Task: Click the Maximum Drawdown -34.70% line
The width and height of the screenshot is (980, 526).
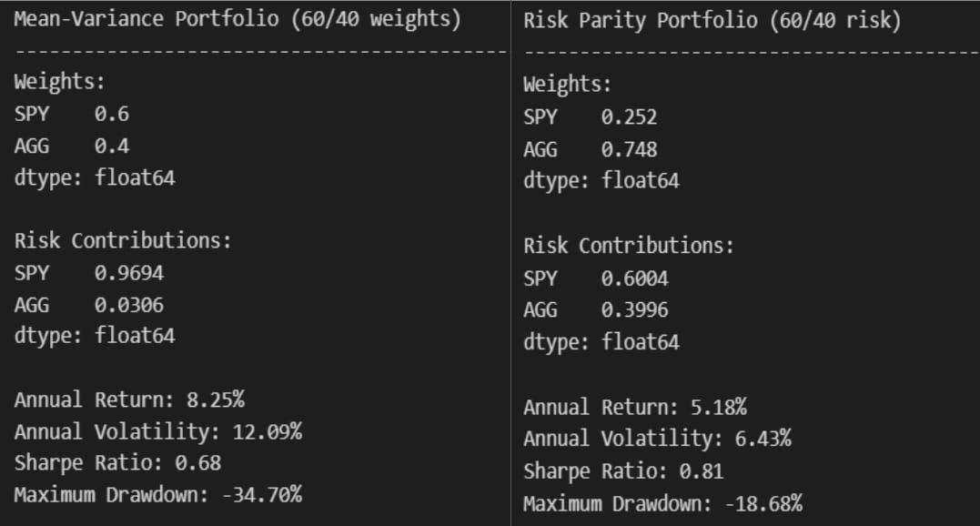Action: click(x=158, y=495)
